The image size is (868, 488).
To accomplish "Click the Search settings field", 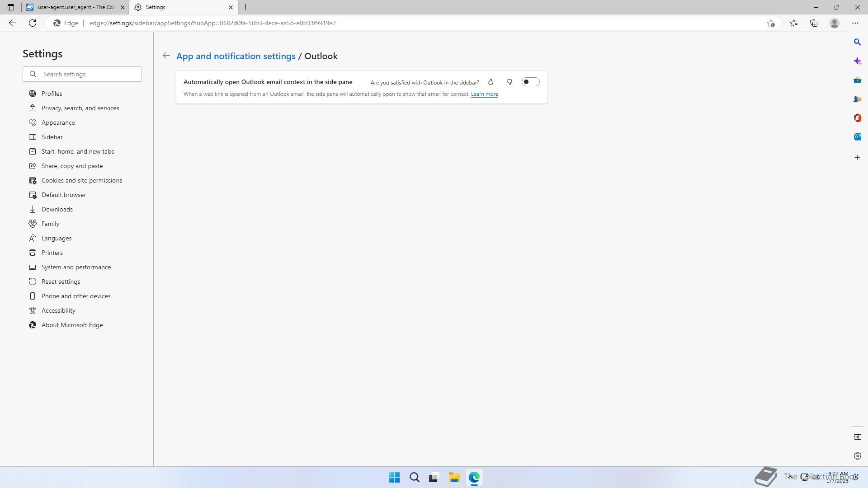I will tap(88, 74).
